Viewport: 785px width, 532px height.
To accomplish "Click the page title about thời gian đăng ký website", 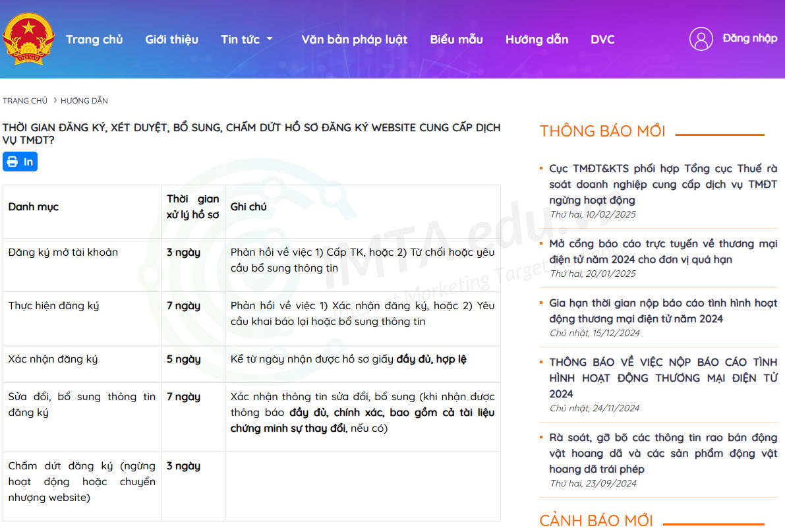I will coord(251,134).
